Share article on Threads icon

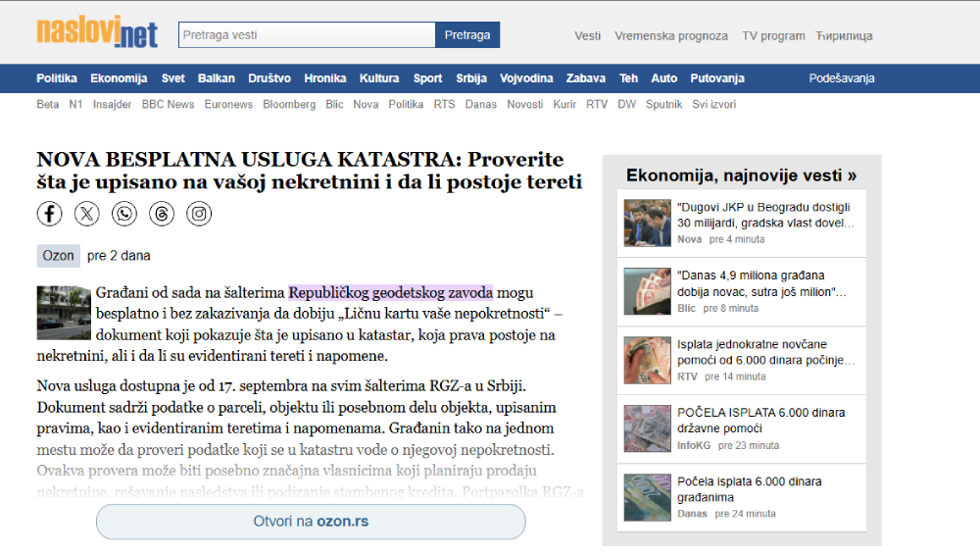pyautogui.click(x=162, y=214)
